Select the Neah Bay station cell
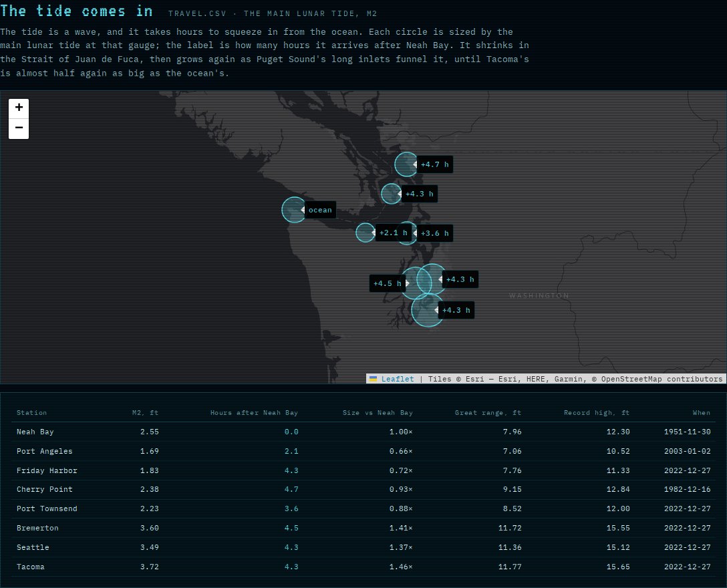Viewport: 727px width, 588px height. pyautogui.click(x=35, y=432)
